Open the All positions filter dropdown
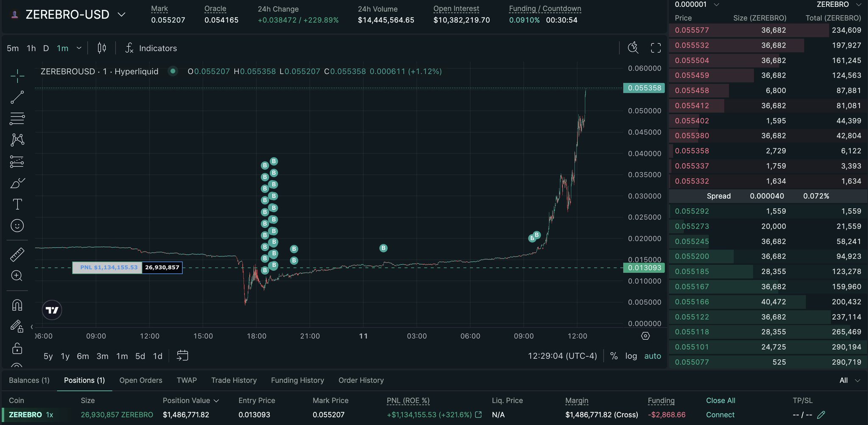This screenshot has width=868, height=425. coord(850,380)
